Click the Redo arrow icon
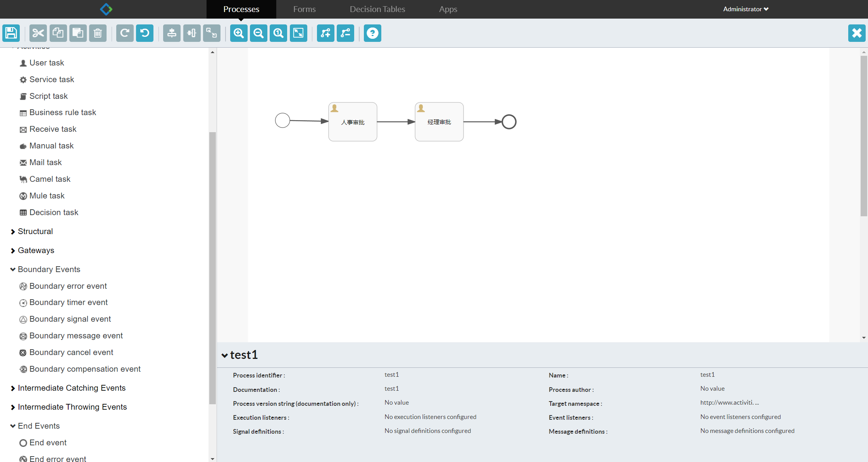This screenshot has height=462, width=868. pos(125,33)
